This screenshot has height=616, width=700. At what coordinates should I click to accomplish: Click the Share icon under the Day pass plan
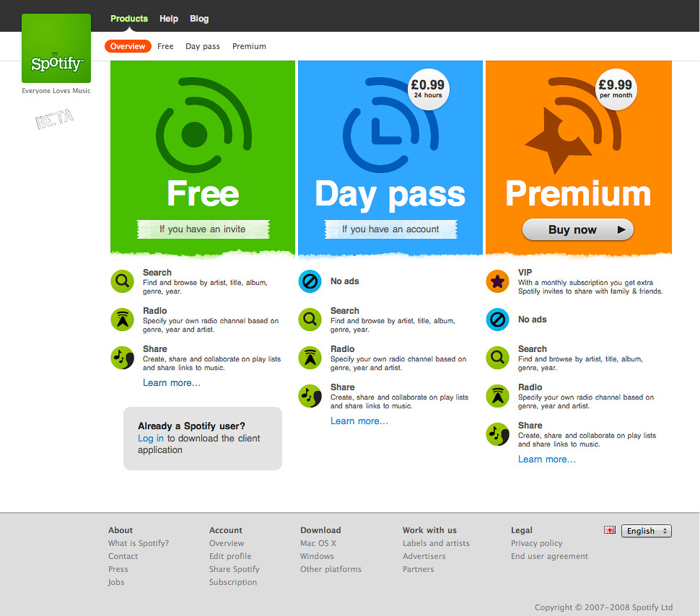310,396
